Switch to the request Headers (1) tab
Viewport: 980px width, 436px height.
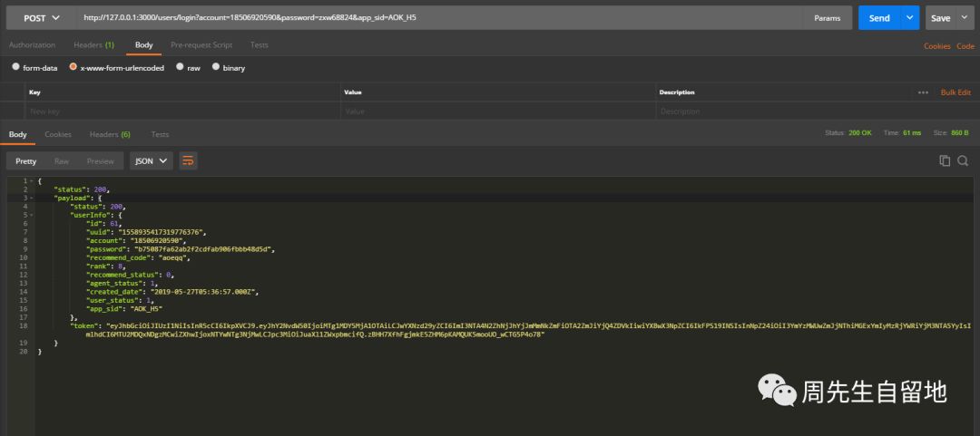[x=93, y=45]
